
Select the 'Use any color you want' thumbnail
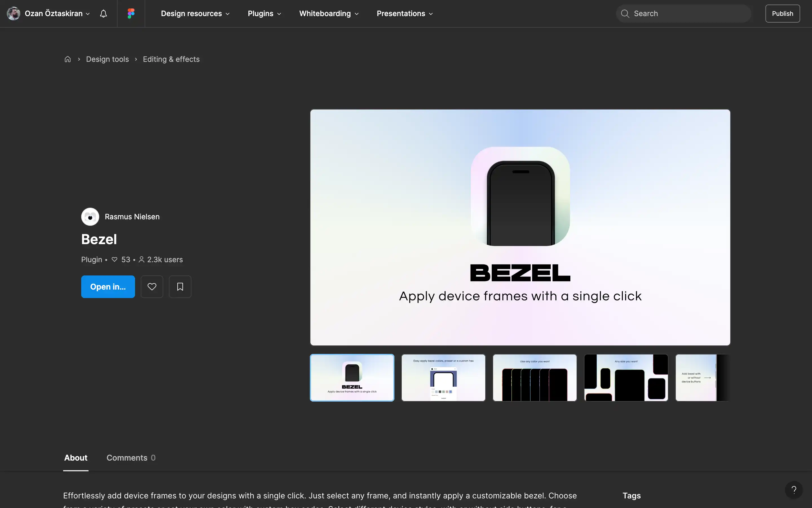(535, 378)
